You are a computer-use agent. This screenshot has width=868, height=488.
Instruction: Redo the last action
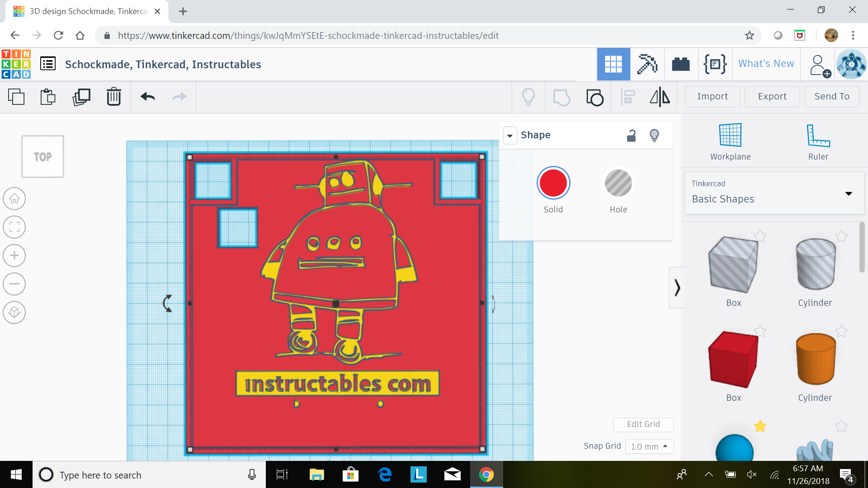click(x=179, y=97)
